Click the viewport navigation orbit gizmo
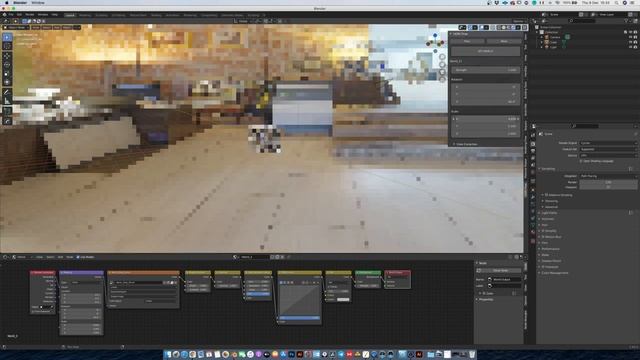The width and height of the screenshot is (640, 360). (435, 42)
